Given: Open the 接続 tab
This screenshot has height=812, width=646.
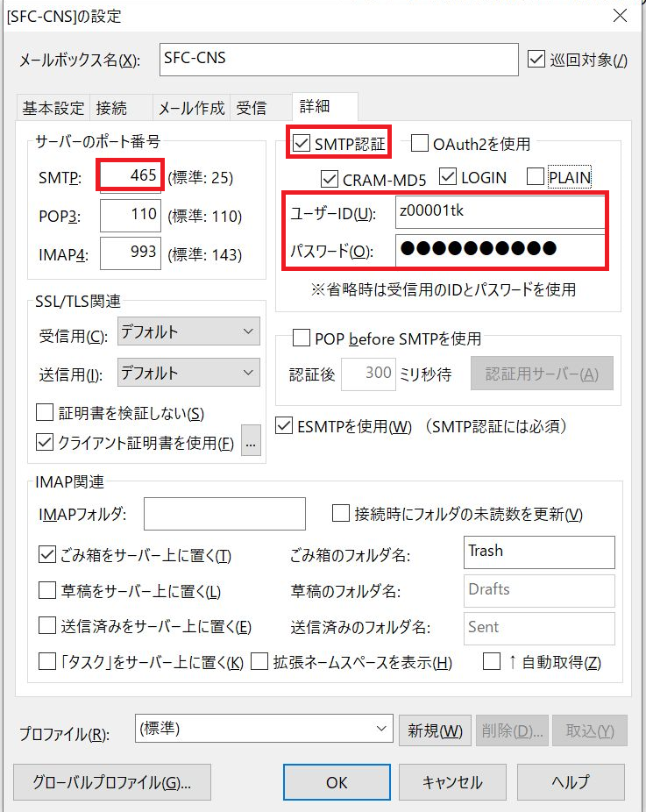Looking at the screenshot, I should (x=111, y=109).
